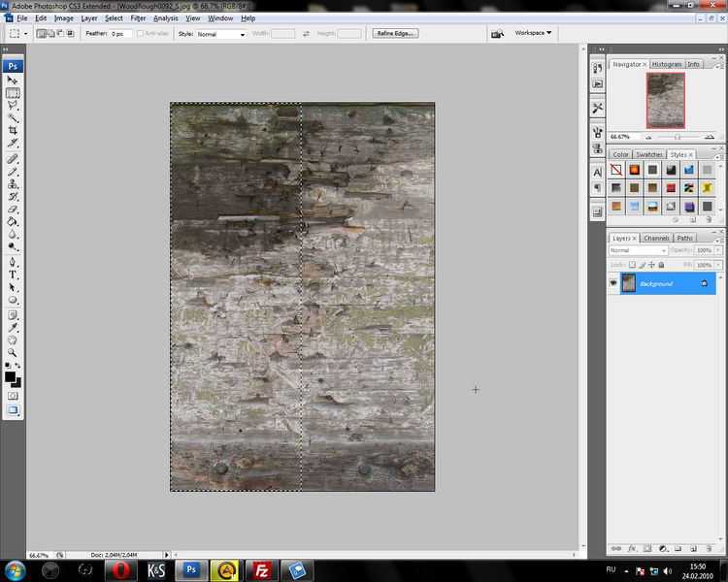Toggle Quick Mask mode

tap(13, 396)
